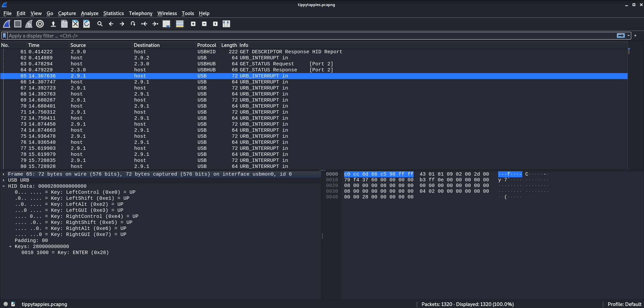Viewport: 644px width, 308px height.
Task: Open the Capture menu
Action: click(x=67, y=13)
